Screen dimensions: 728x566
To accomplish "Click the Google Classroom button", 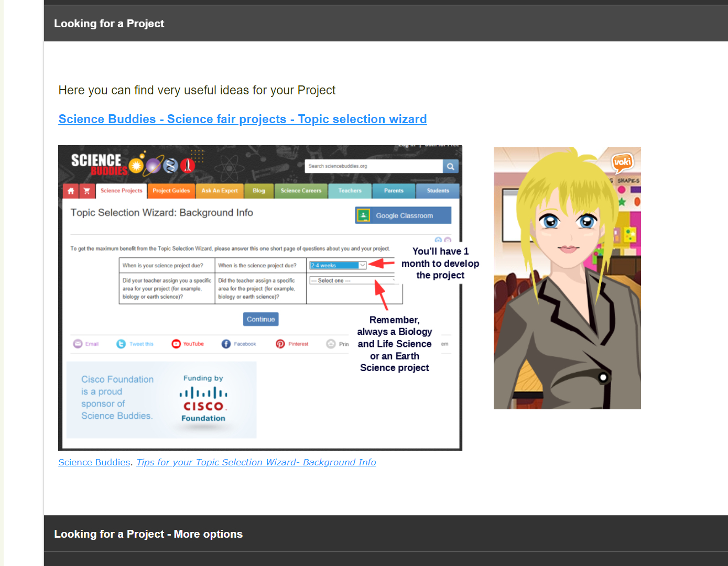I will click(403, 215).
